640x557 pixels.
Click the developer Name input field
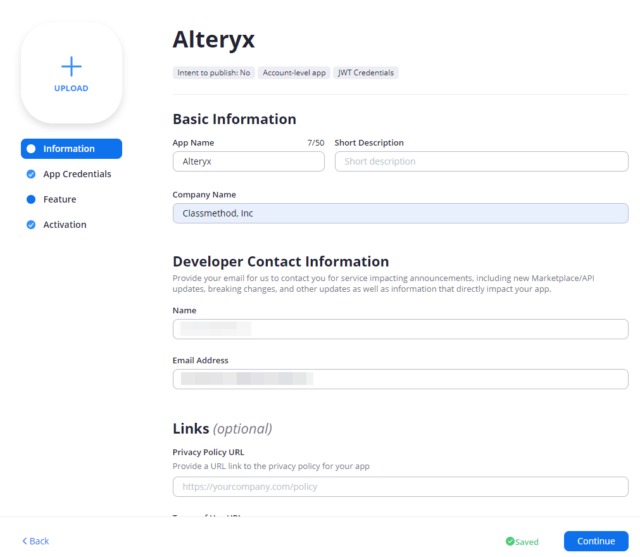400,329
